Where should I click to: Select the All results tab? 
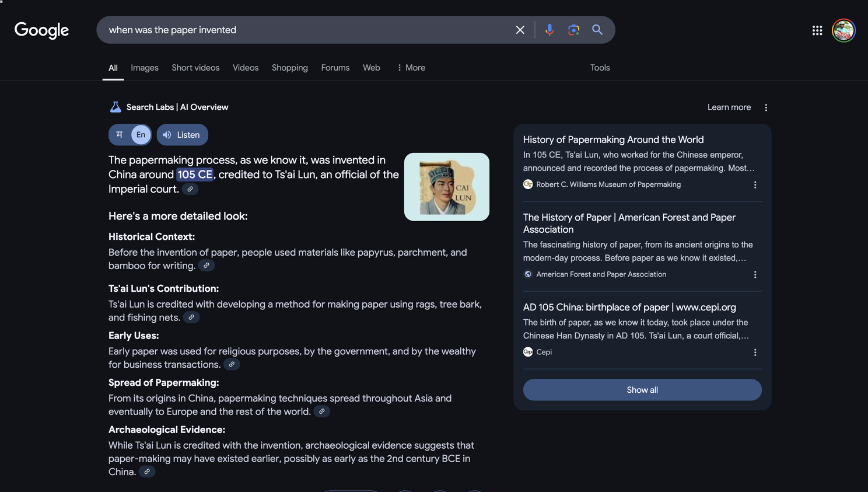tap(113, 68)
